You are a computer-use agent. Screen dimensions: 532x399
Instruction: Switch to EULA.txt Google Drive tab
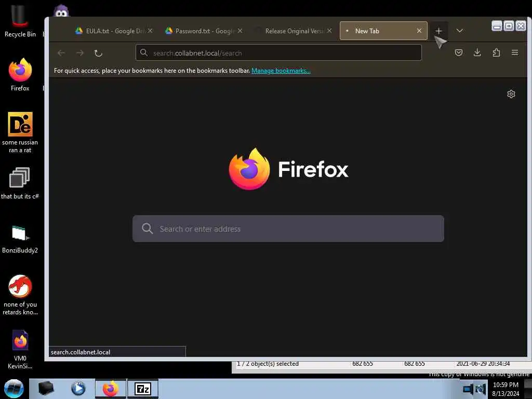(114, 31)
